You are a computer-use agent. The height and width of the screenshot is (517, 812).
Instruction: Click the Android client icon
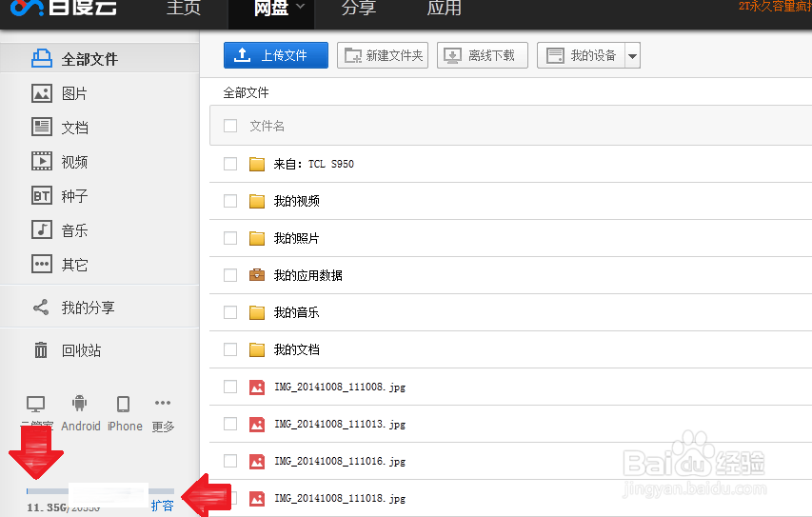coord(79,403)
